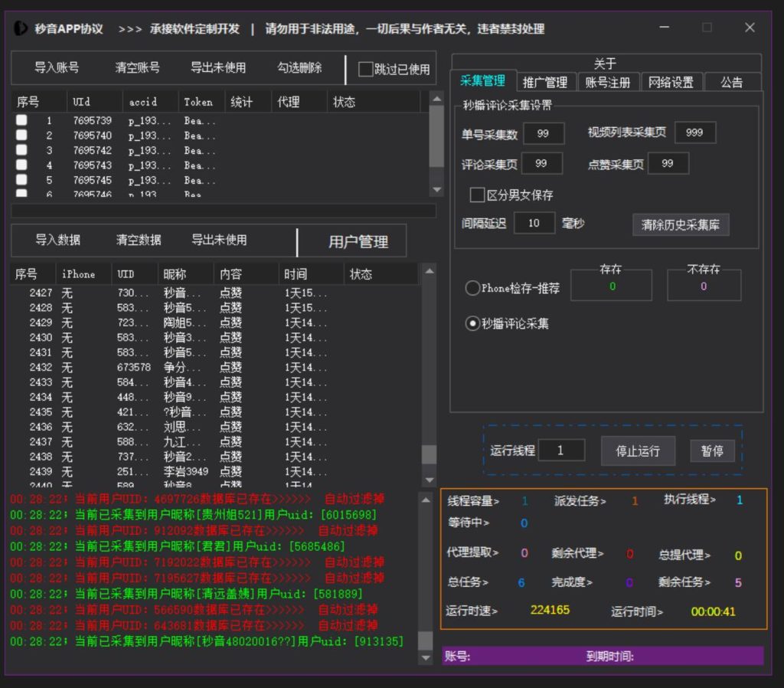The width and height of the screenshot is (784, 688).
Task: Switch to the 推广管理 tab
Action: [545, 82]
